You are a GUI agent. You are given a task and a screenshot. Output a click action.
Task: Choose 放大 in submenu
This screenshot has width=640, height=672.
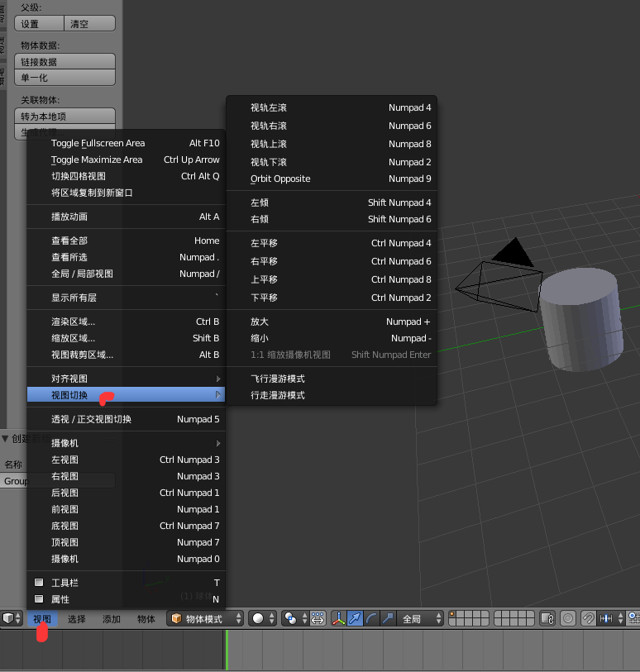332,322
